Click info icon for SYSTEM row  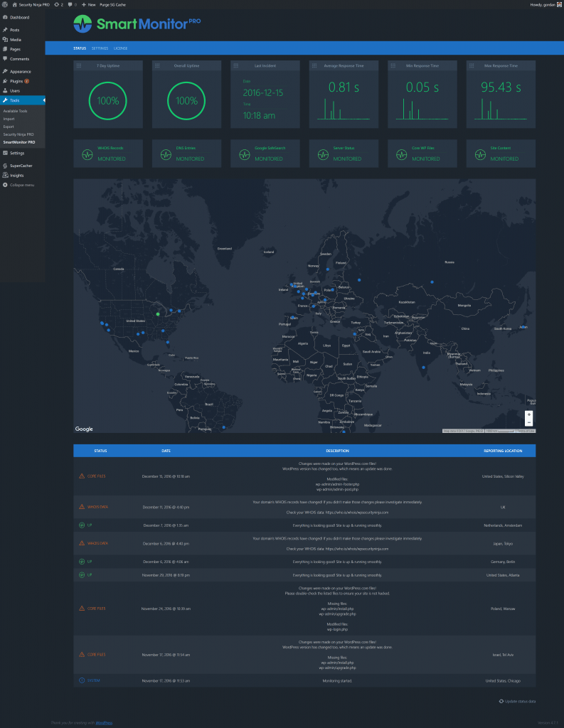pos(82,680)
